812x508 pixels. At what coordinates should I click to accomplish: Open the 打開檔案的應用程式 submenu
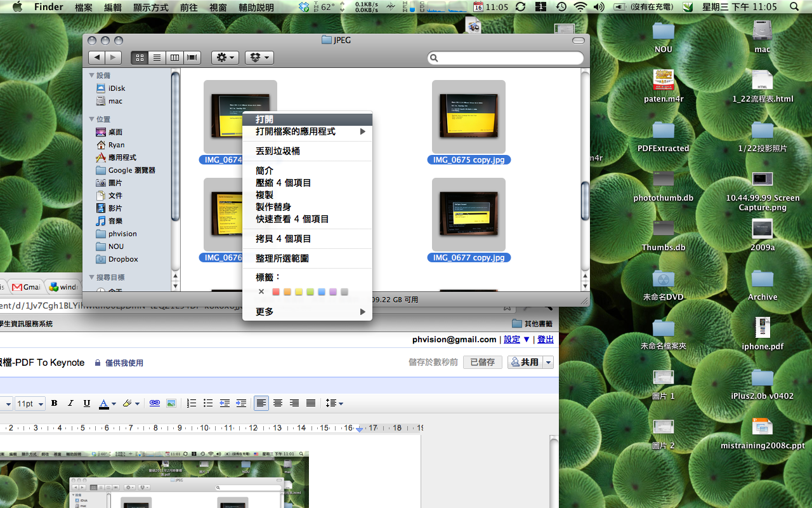click(307, 131)
